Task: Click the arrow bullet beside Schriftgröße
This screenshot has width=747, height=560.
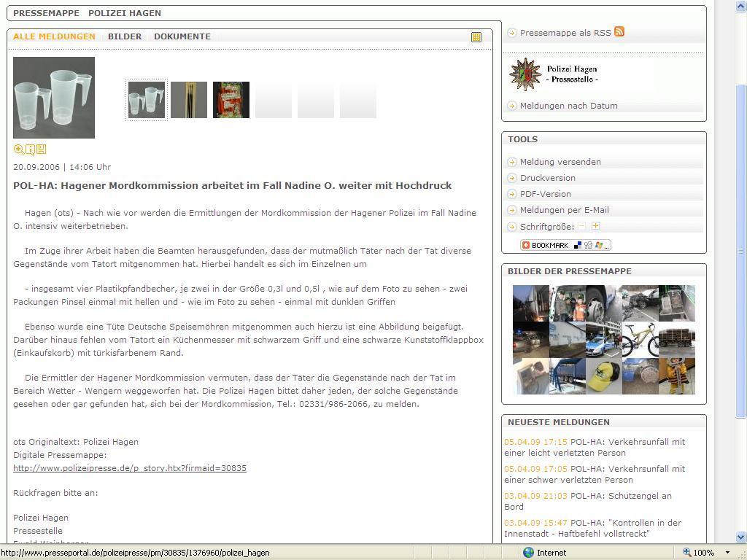Action: (512, 227)
